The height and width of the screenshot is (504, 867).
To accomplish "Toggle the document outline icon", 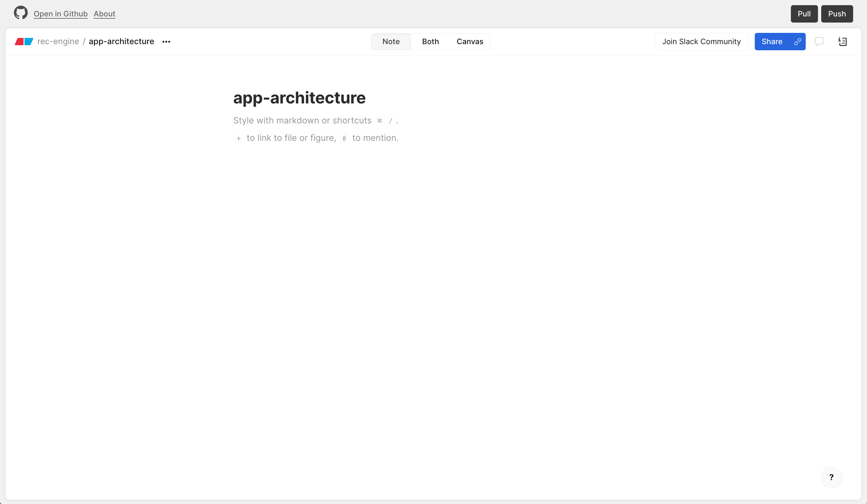I will click(x=842, y=42).
